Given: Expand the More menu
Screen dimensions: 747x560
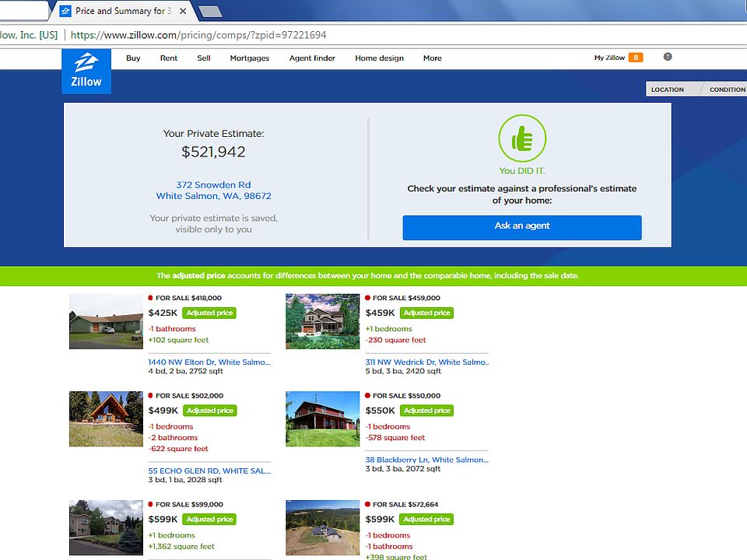Looking at the screenshot, I should 433,58.
